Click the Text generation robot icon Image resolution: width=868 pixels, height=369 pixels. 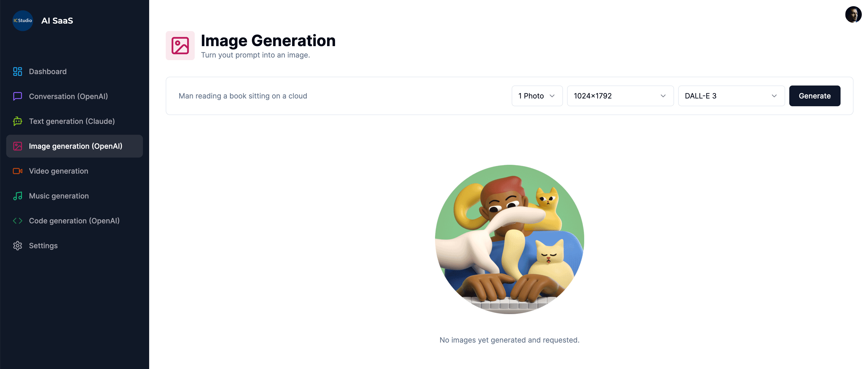(x=18, y=122)
